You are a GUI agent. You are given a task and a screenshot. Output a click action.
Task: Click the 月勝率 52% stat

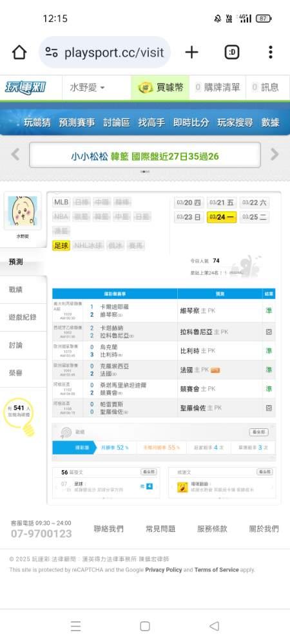pyautogui.click(x=115, y=448)
